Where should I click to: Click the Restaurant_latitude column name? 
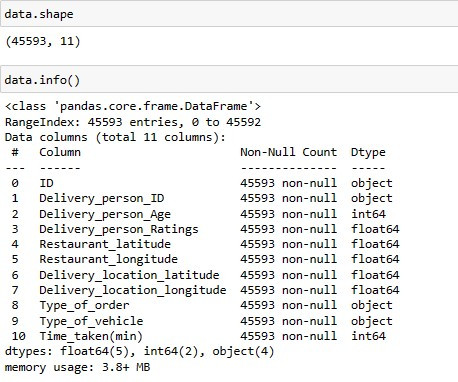point(105,244)
